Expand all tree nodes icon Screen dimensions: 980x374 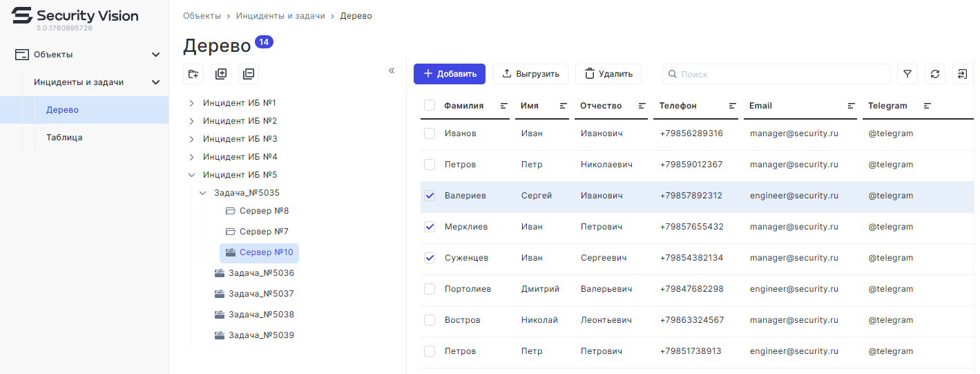pos(221,74)
